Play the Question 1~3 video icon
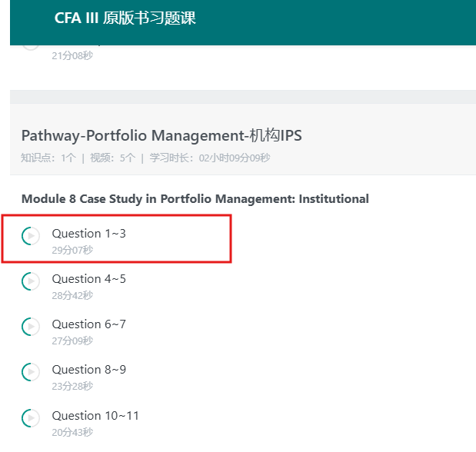Screen dimensions: 476x452 coord(31,236)
